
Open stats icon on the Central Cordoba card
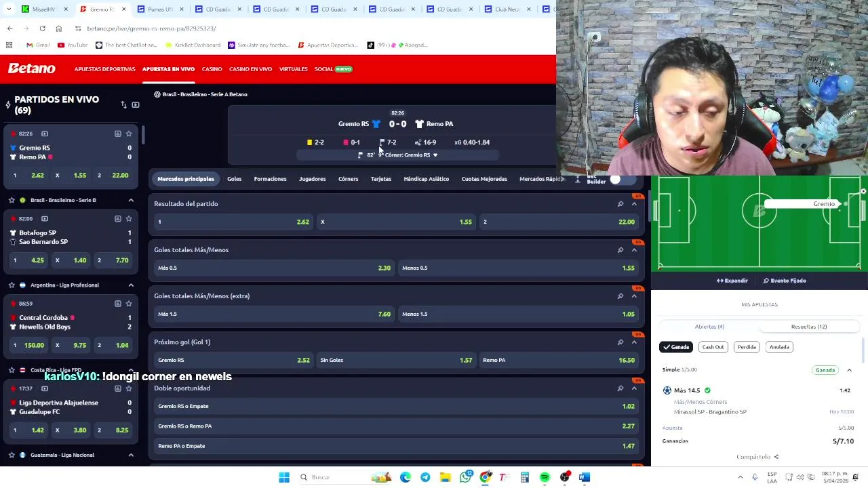(x=117, y=303)
